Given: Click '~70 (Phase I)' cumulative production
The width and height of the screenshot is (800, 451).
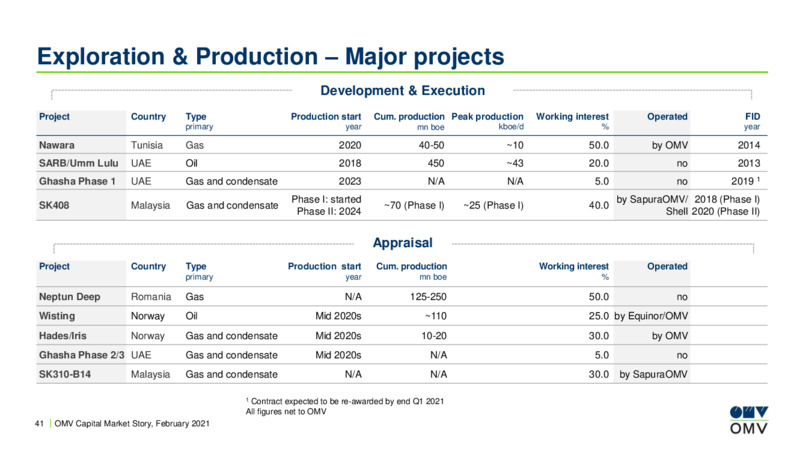Looking at the screenshot, I should [414, 205].
